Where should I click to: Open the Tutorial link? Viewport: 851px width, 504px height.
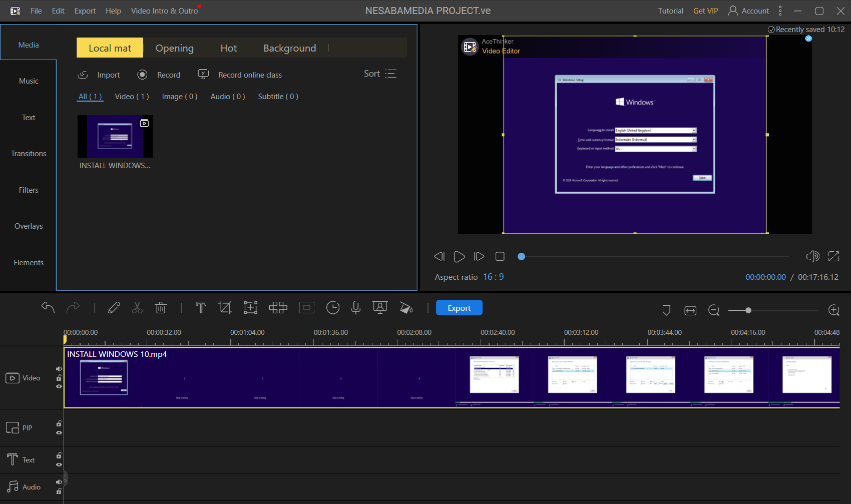pyautogui.click(x=670, y=11)
